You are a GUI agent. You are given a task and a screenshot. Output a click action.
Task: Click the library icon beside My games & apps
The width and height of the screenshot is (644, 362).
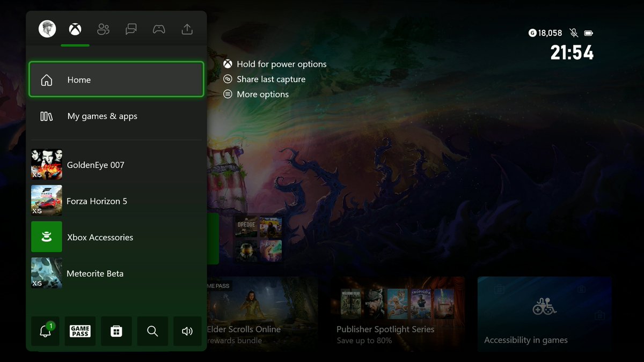click(x=47, y=116)
